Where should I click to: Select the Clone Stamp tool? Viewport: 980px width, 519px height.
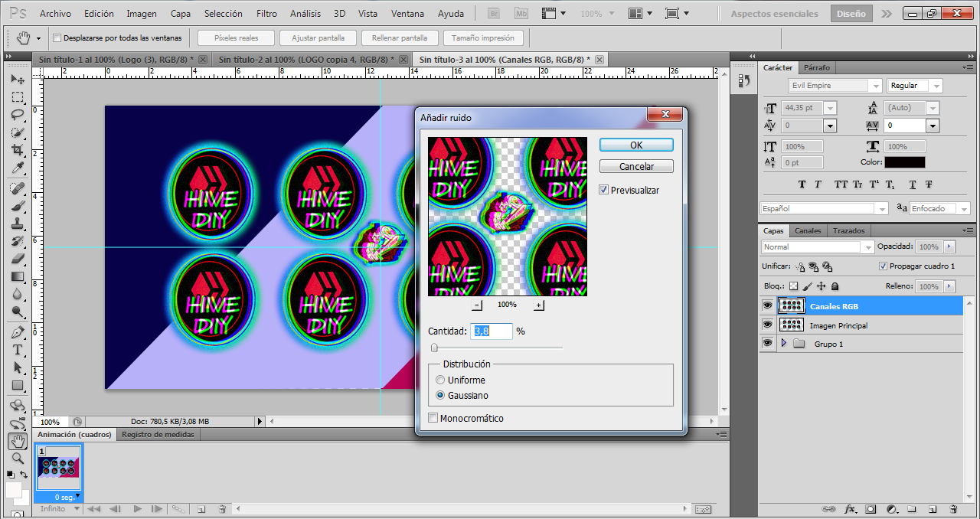18,224
